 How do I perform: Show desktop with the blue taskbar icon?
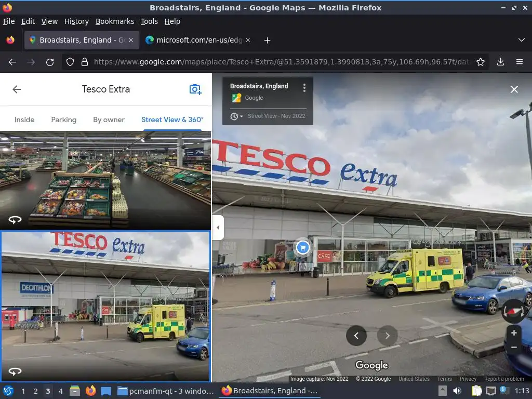[106, 391]
